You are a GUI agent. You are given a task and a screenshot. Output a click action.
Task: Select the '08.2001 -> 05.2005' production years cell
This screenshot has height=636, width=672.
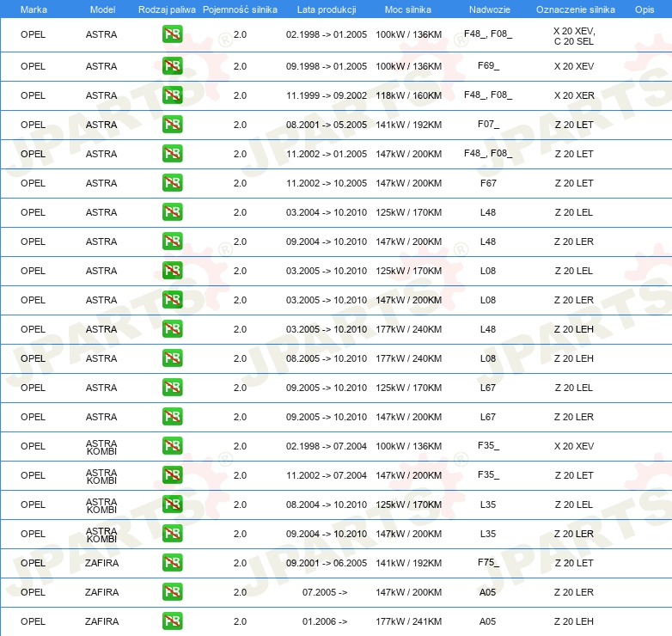pos(327,125)
